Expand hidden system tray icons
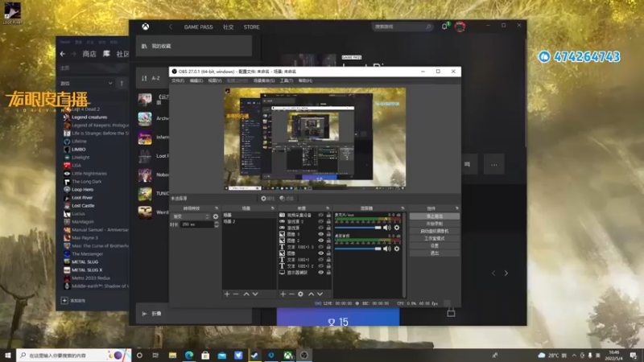Image resolution: width=644 pixels, height=362 pixels. [x=574, y=355]
